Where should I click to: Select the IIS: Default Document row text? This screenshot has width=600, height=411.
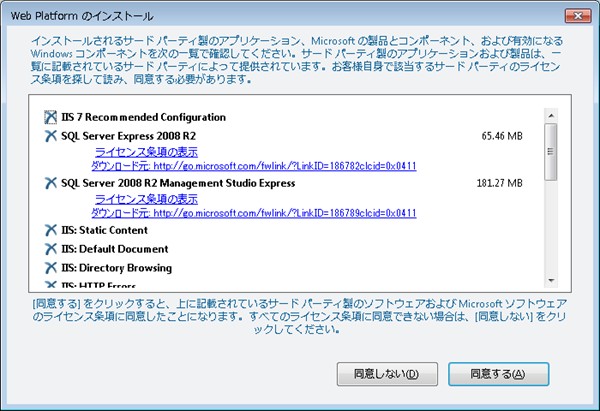point(115,249)
